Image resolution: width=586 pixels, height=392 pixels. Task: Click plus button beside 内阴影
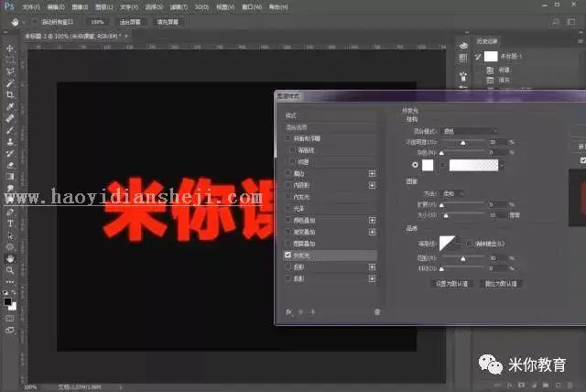[372, 185]
